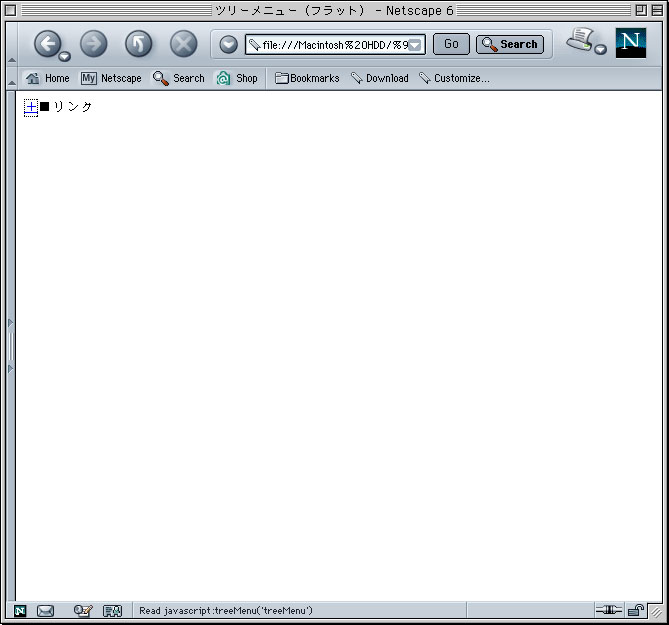
Task: Reload the page with the Reload button
Action: point(138,44)
